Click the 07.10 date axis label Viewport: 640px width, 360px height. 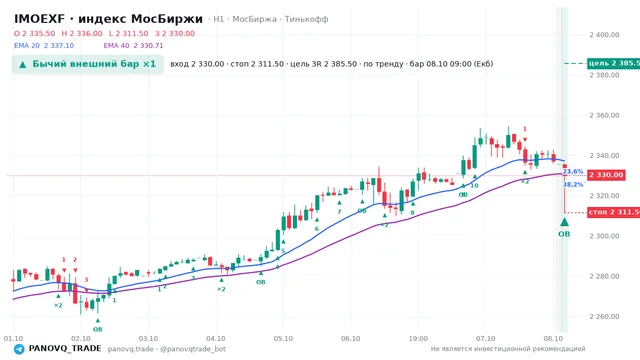485,339
